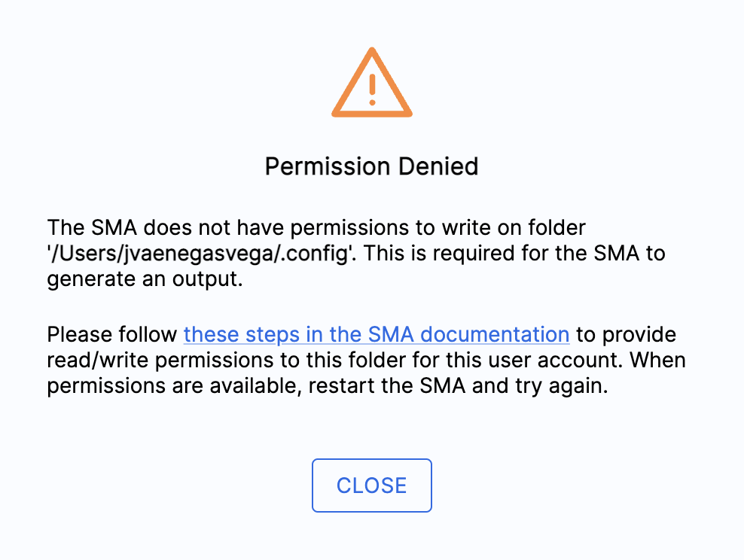Viewport: 744px width, 560px height.
Task: Select the Permission Denied heading text
Action: pos(371,166)
